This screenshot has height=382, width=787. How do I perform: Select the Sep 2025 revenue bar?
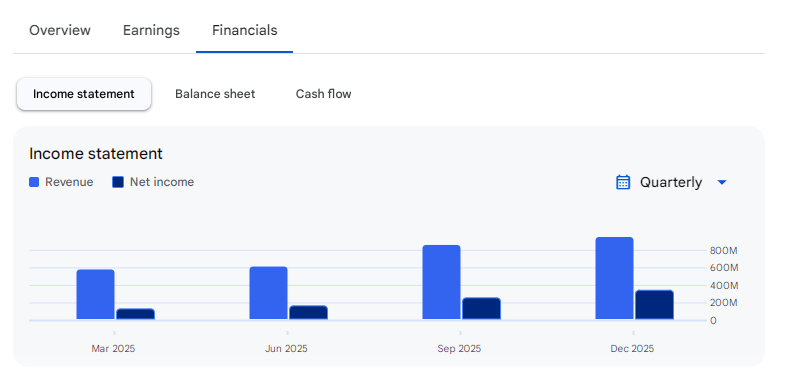pyautogui.click(x=442, y=282)
